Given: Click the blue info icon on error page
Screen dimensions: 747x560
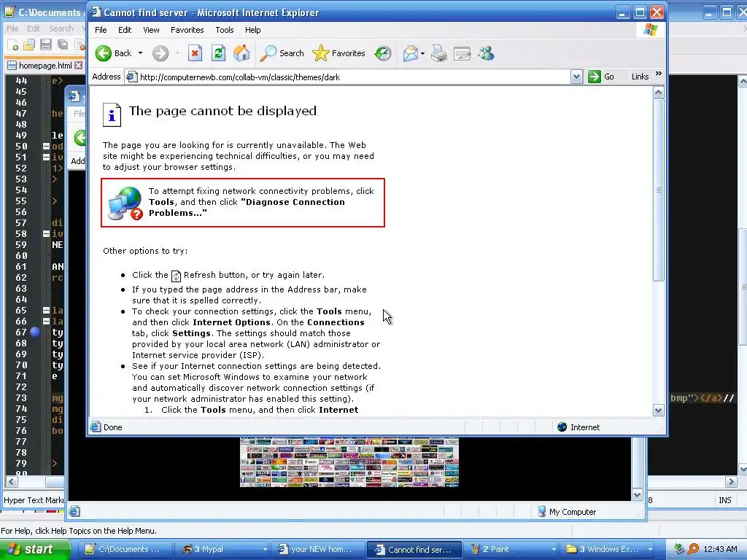Looking at the screenshot, I should pos(112,114).
